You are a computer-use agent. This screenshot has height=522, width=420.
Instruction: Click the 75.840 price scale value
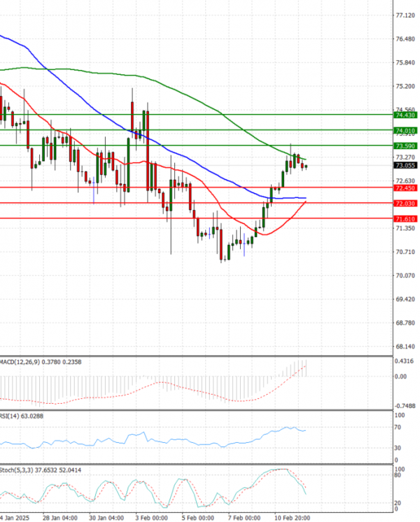pos(405,62)
